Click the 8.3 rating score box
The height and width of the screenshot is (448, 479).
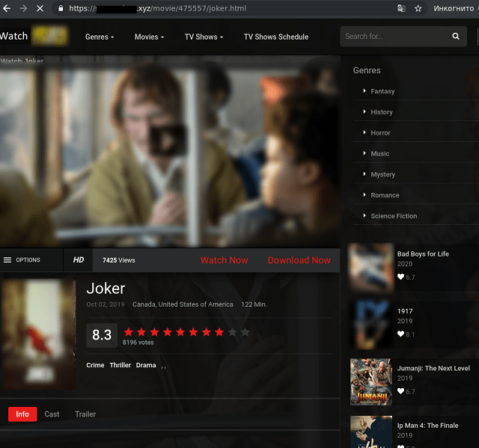pyautogui.click(x=102, y=335)
